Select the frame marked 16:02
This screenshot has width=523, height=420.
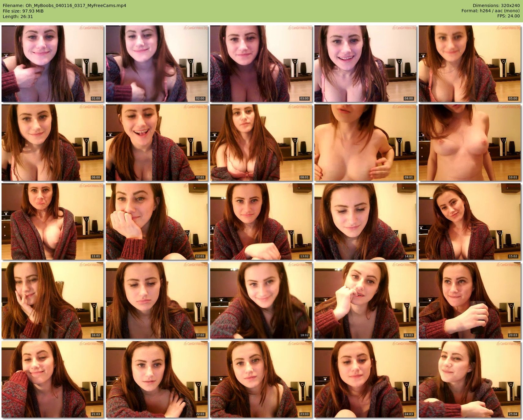tap(53, 300)
